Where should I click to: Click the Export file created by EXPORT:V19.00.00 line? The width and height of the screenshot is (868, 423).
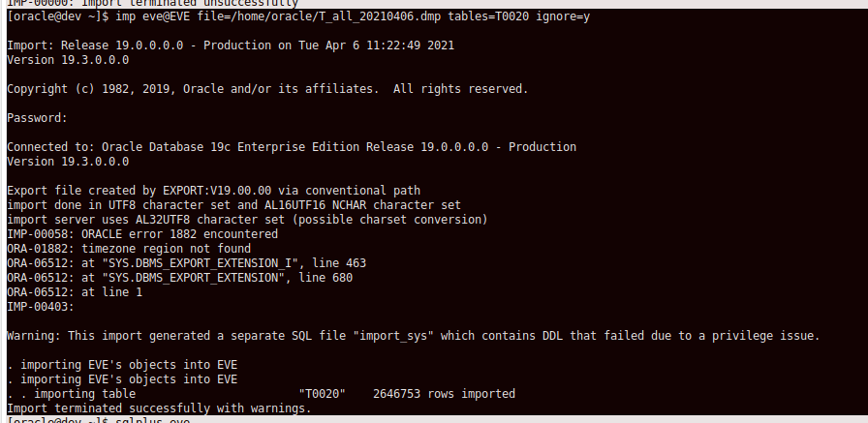coord(214,191)
